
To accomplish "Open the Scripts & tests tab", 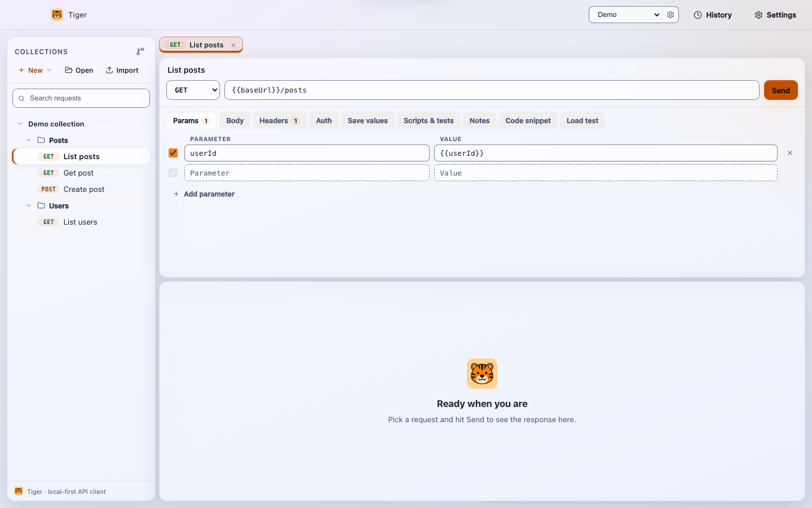I will (x=429, y=121).
